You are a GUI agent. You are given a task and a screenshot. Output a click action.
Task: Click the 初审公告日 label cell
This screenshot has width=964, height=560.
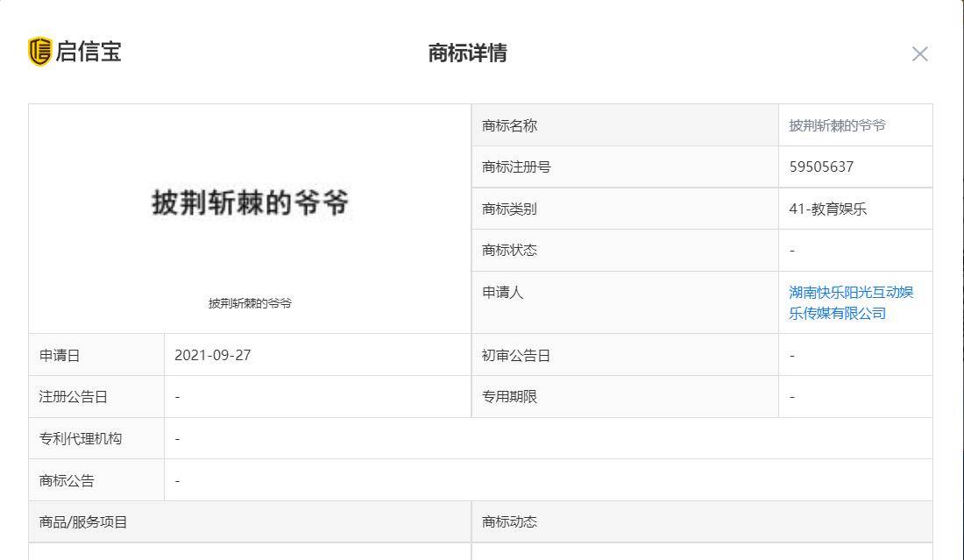(625, 355)
